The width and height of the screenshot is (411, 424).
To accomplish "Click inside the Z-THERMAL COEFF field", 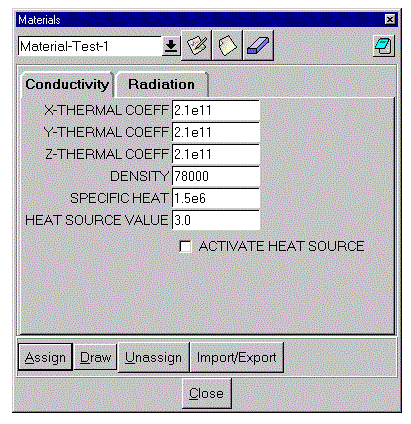I will [216, 154].
